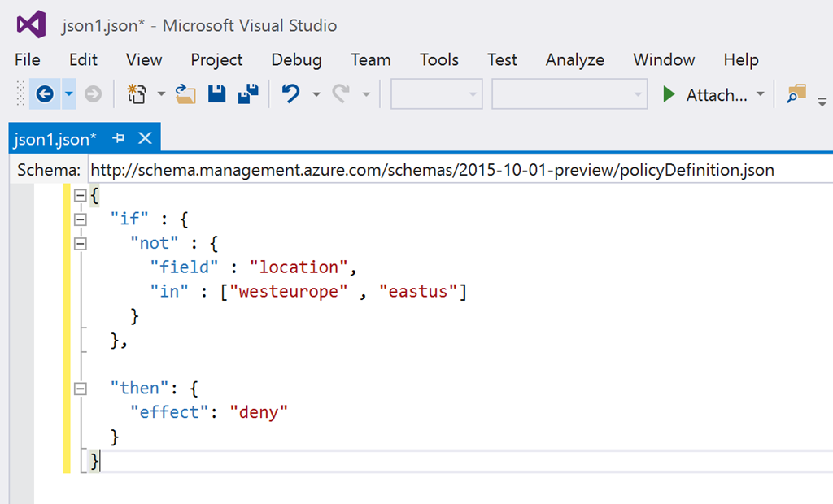Open the Undo history dropdown arrow
Image resolution: width=833 pixels, height=504 pixels.
pos(316,94)
